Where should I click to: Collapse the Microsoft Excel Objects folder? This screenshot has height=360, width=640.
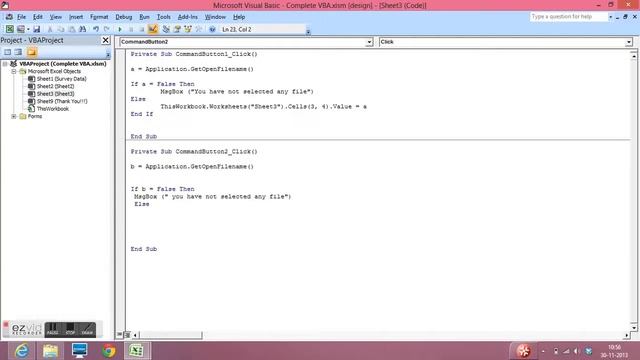[14, 71]
